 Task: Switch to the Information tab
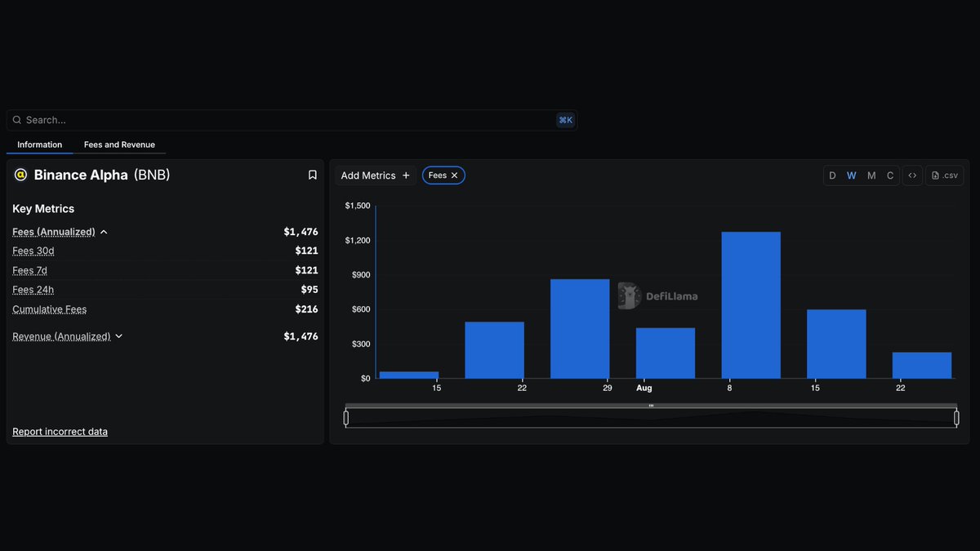[x=39, y=144]
